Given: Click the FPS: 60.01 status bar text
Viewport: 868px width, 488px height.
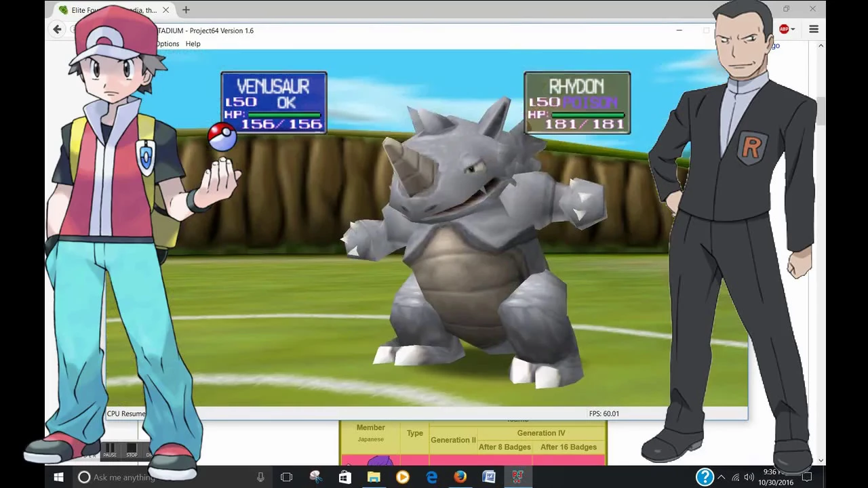Looking at the screenshot, I should [604, 413].
